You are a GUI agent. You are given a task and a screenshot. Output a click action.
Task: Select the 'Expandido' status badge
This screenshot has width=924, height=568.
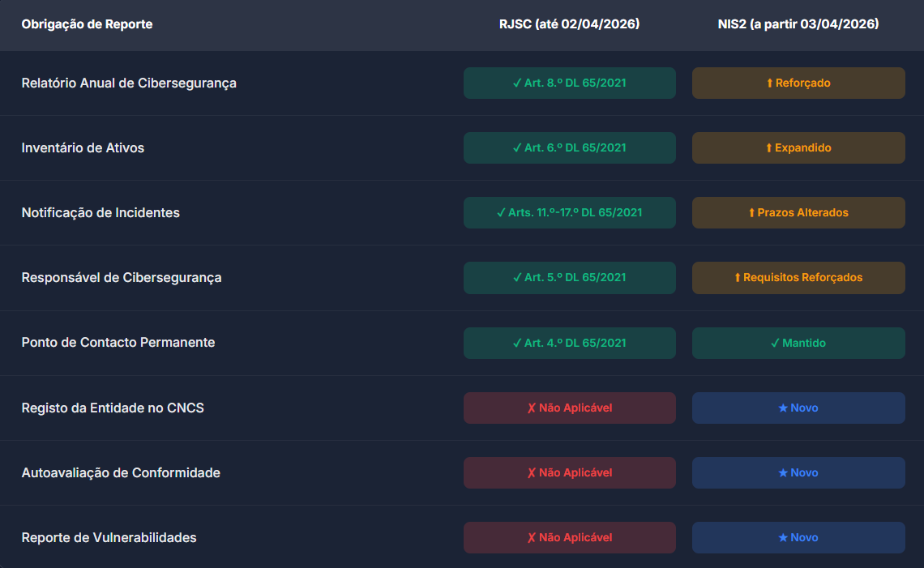[798, 147]
